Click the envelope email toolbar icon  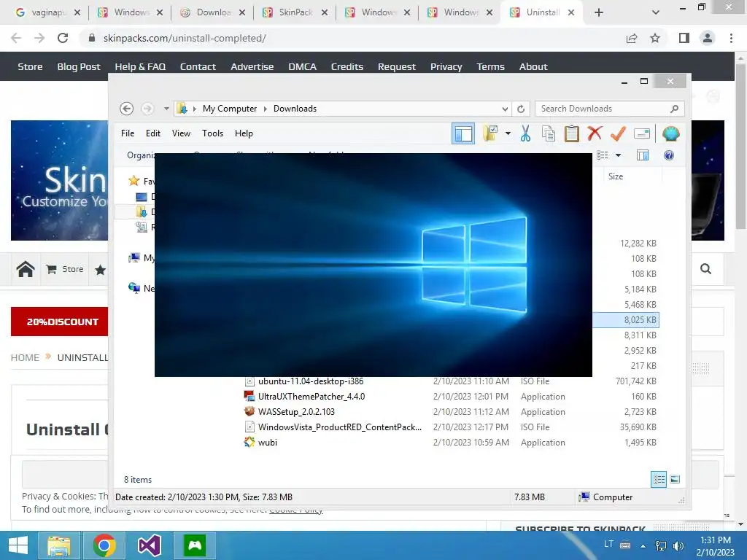[x=642, y=134]
